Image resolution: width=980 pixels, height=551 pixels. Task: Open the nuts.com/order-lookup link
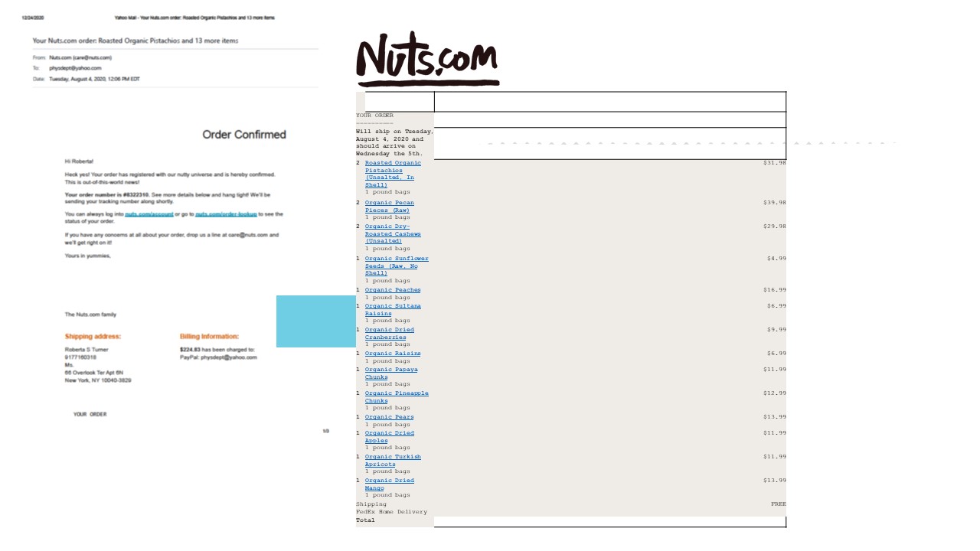click(228, 214)
